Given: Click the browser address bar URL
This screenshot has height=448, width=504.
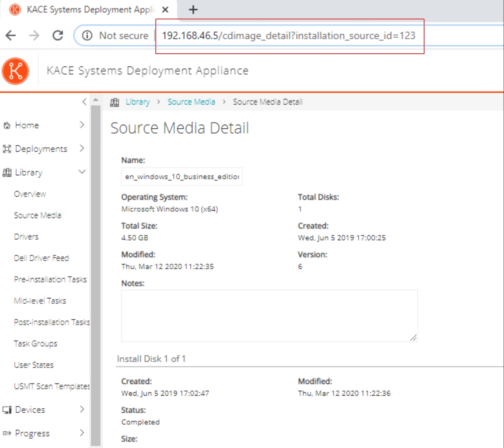Looking at the screenshot, I should point(289,35).
